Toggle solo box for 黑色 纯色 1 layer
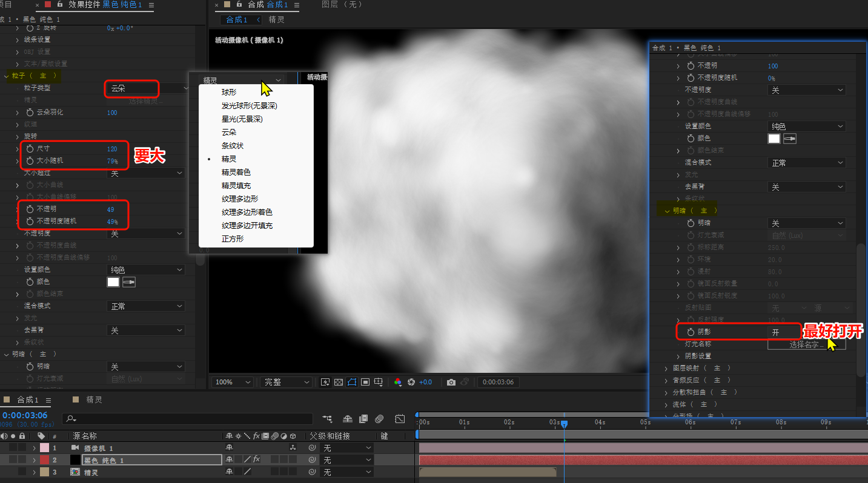 (13, 460)
